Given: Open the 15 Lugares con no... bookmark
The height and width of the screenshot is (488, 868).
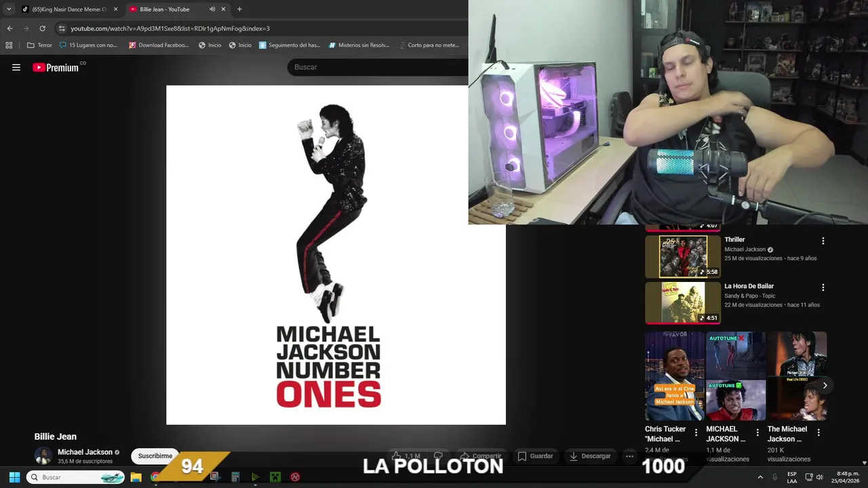Looking at the screenshot, I should point(89,45).
